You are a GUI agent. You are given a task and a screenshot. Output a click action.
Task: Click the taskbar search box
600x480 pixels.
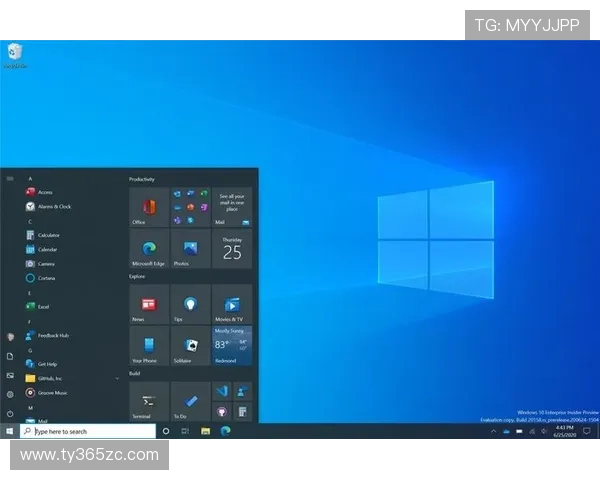88,431
